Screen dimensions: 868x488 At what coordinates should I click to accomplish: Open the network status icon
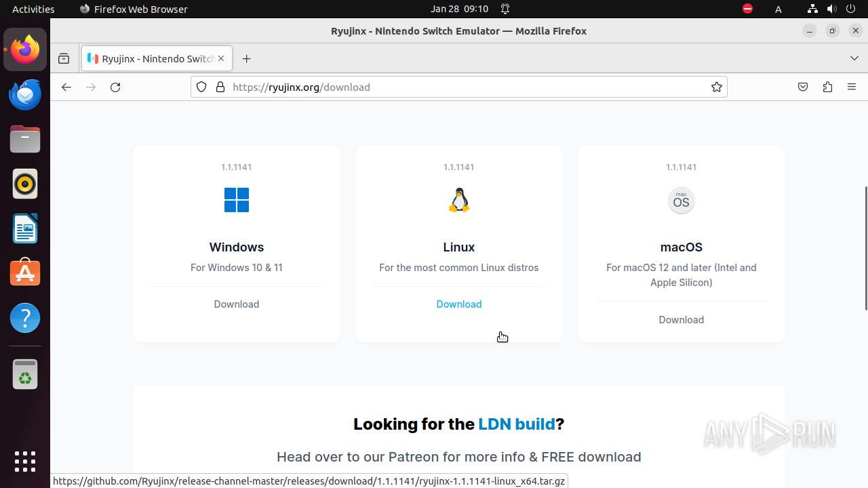[x=812, y=9]
